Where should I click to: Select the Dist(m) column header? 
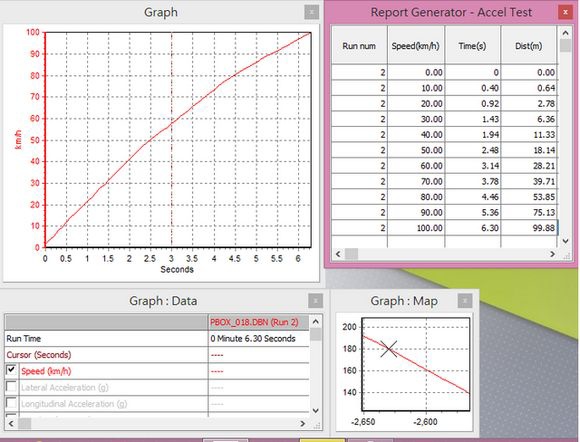(x=529, y=45)
